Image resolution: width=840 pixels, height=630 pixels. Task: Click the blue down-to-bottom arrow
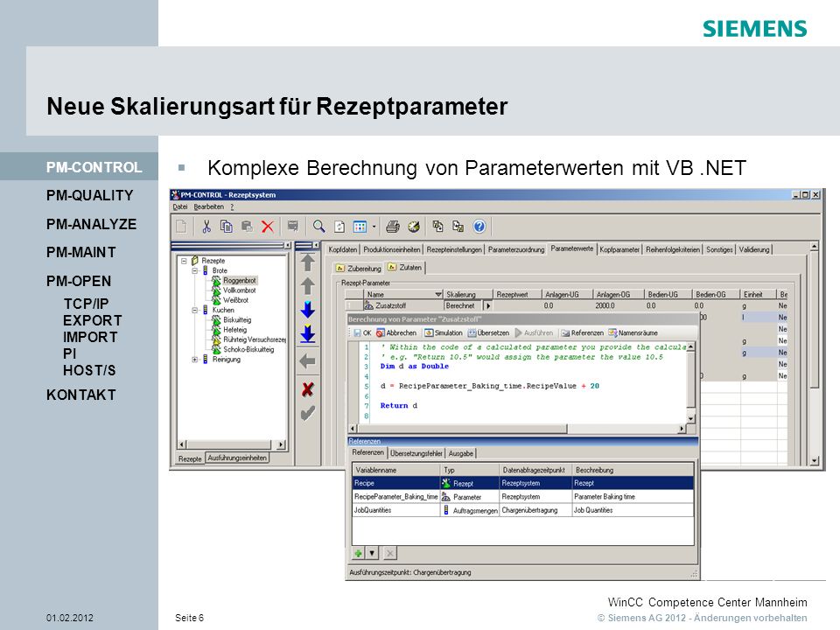307,333
